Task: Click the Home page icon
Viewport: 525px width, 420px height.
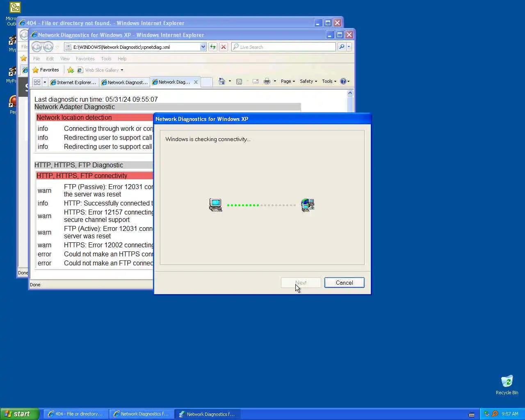Action: (222, 81)
